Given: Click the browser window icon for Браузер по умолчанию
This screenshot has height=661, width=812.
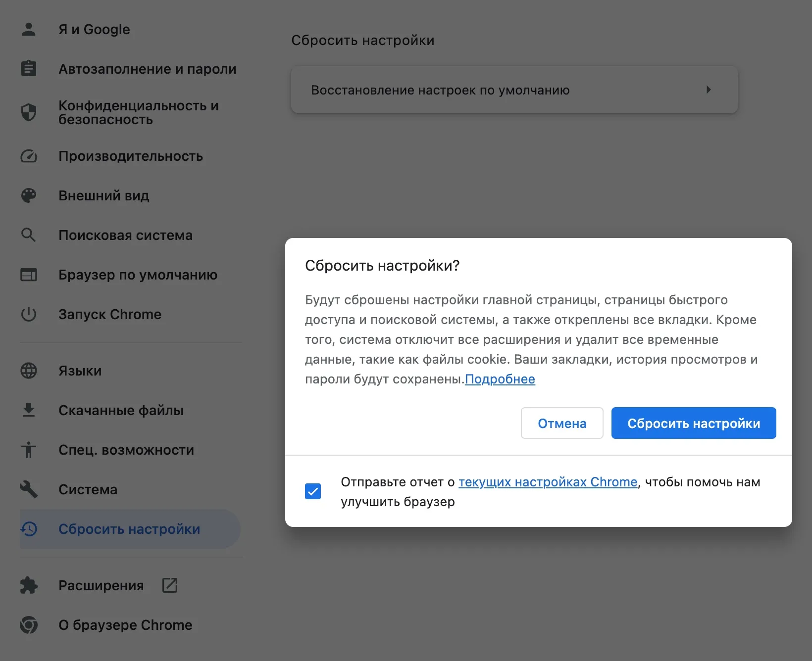Looking at the screenshot, I should pos(29,275).
